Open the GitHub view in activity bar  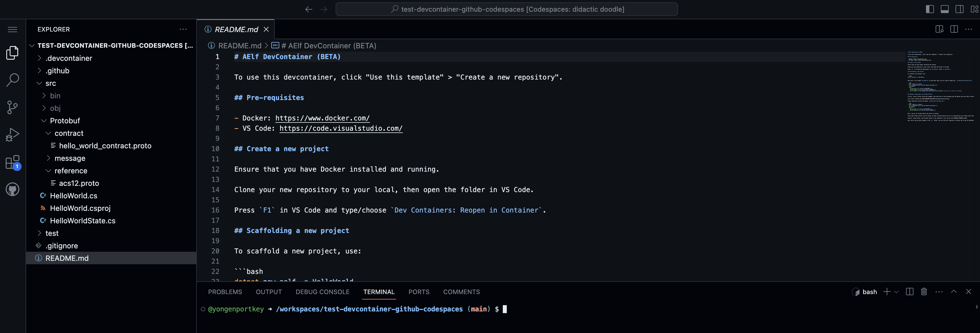[13, 189]
